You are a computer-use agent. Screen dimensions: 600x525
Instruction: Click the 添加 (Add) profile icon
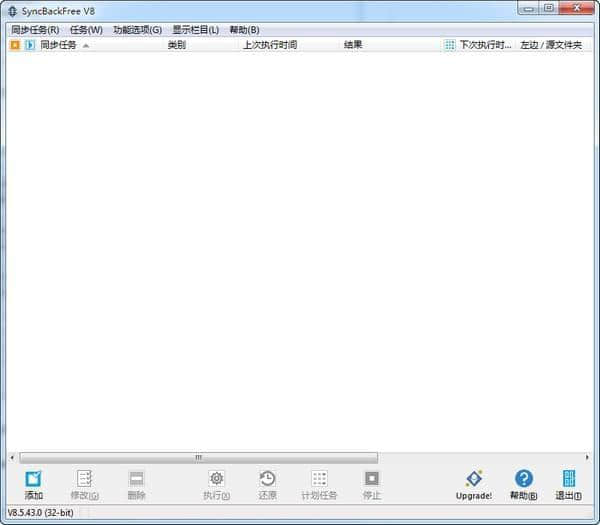[x=33, y=478]
